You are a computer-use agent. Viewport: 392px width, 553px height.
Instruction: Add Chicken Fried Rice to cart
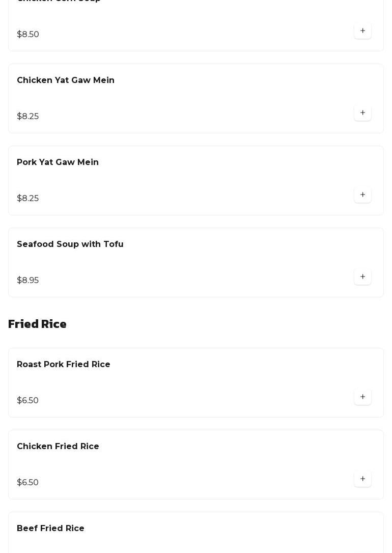362,479
